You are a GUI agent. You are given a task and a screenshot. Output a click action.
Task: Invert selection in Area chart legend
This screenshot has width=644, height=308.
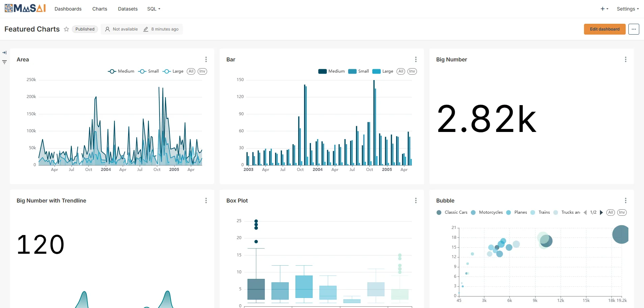coord(202,71)
